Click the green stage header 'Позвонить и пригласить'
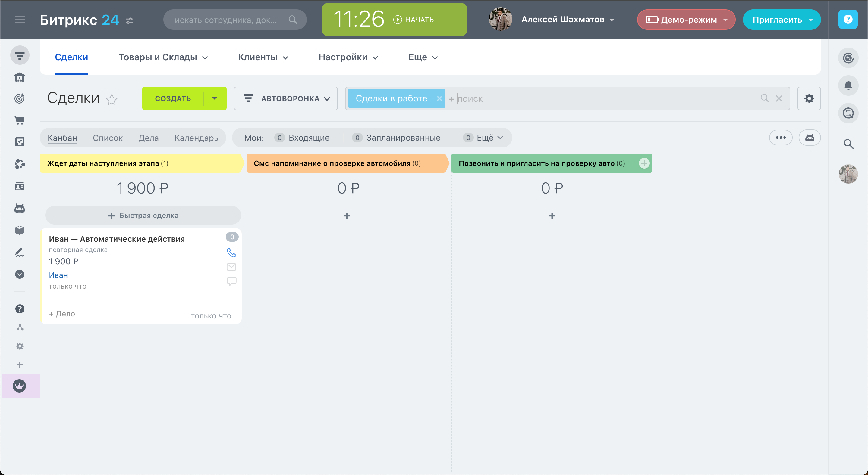The height and width of the screenshot is (475, 868). (x=539, y=163)
